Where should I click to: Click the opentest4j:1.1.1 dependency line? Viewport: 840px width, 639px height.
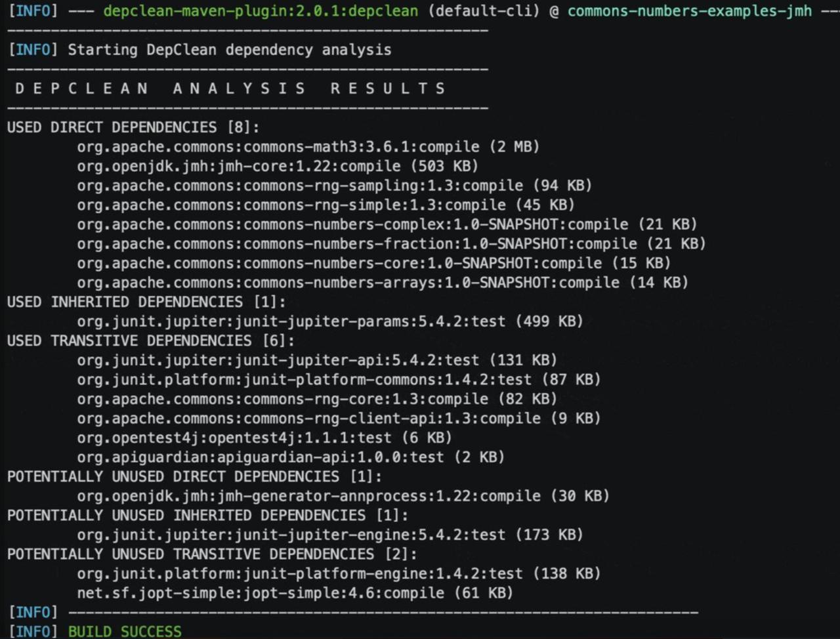pos(264,438)
